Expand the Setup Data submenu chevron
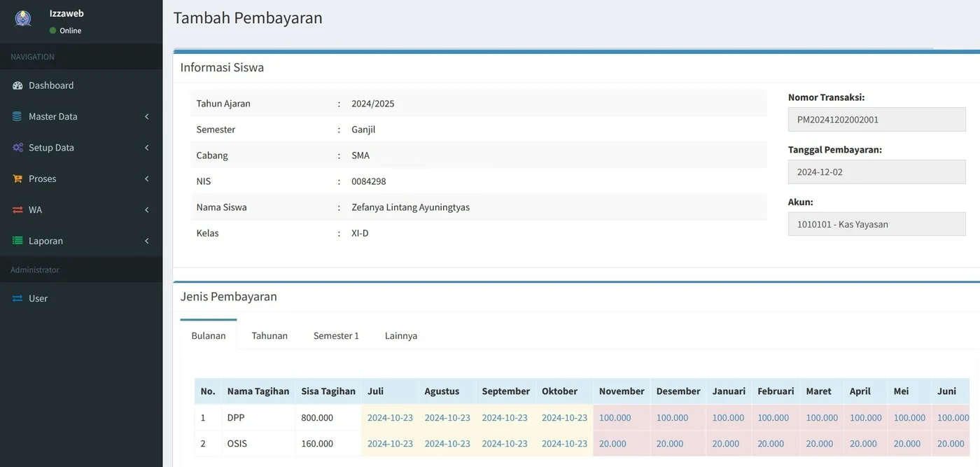This screenshot has width=980, height=467. tap(147, 148)
